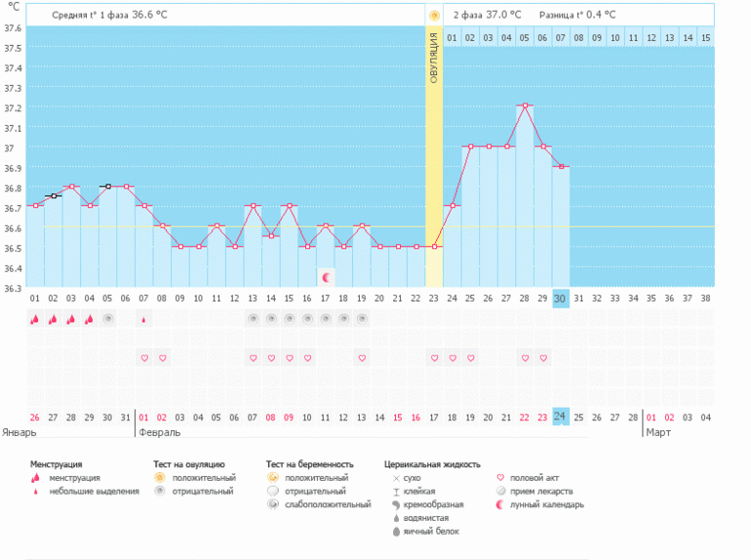Click the "лунный календарь" legend label
The height and width of the screenshot is (560, 751).
point(547,504)
